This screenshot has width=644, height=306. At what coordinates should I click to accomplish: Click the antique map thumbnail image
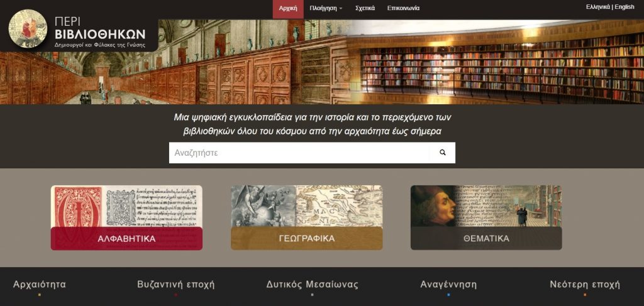tap(306, 206)
